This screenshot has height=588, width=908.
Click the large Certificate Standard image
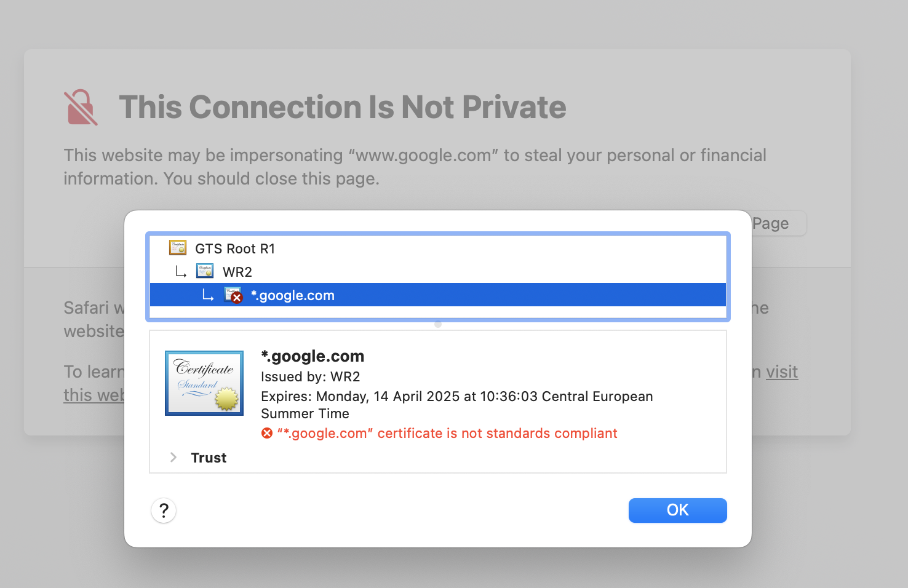[204, 383]
